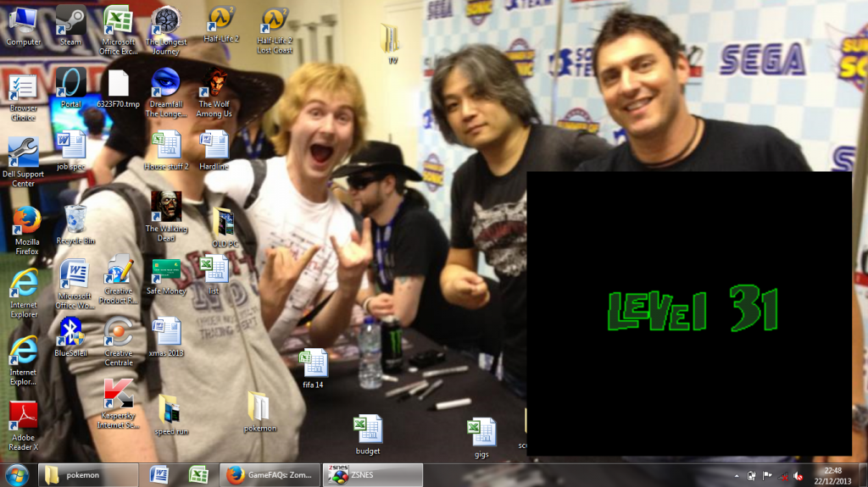Viewport: 868px width, 487px height.
Task: Click the taskbar clock showing 22:48
Action: [x=832, y=475]
